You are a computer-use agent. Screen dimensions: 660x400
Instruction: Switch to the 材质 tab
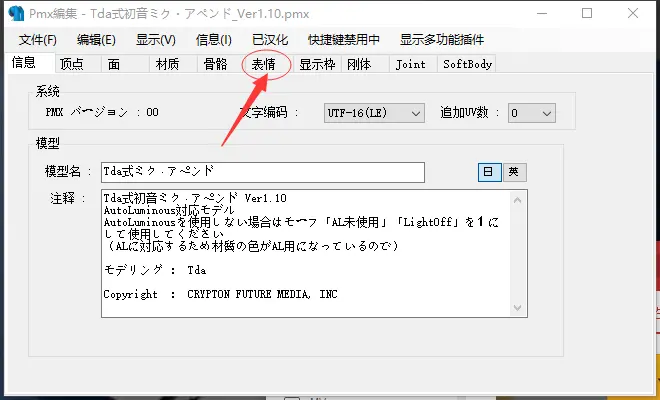[x=174, y=64]
